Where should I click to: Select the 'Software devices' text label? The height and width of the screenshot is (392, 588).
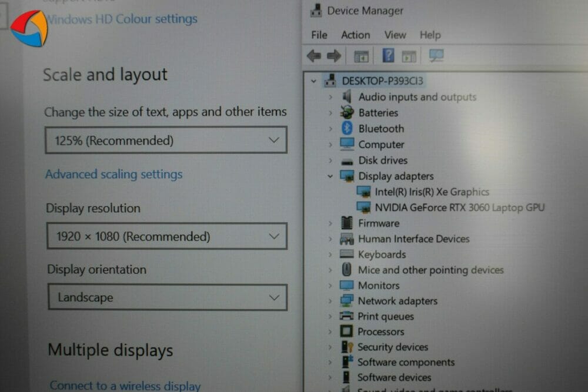pos(394,377)
